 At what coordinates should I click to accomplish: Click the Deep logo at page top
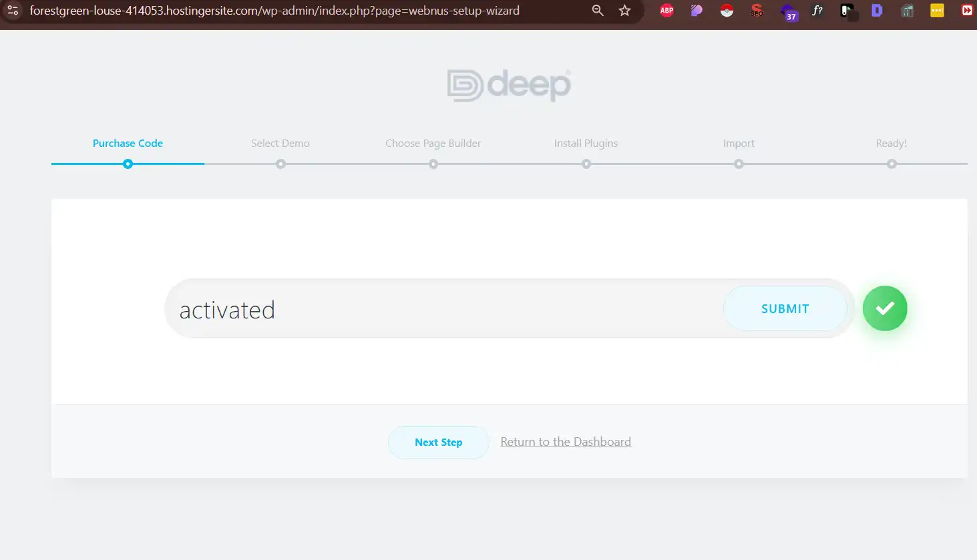[509, 85]
